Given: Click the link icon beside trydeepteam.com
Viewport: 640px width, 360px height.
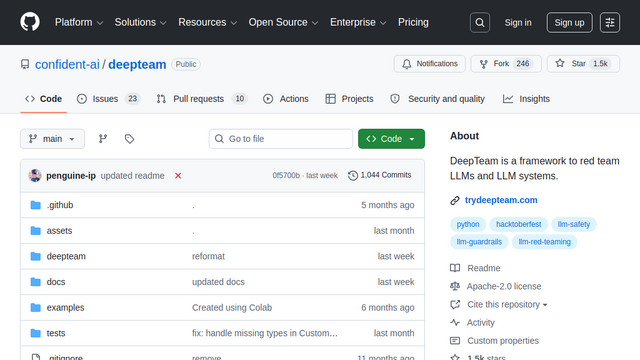Looking at the screenshot, I should [455, 200].
